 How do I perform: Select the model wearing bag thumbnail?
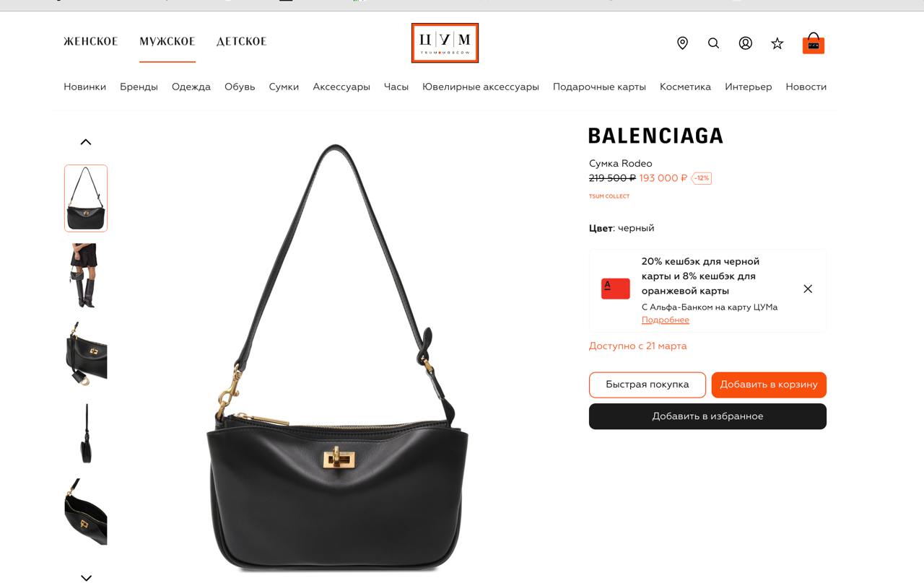[x=86, y=276]
